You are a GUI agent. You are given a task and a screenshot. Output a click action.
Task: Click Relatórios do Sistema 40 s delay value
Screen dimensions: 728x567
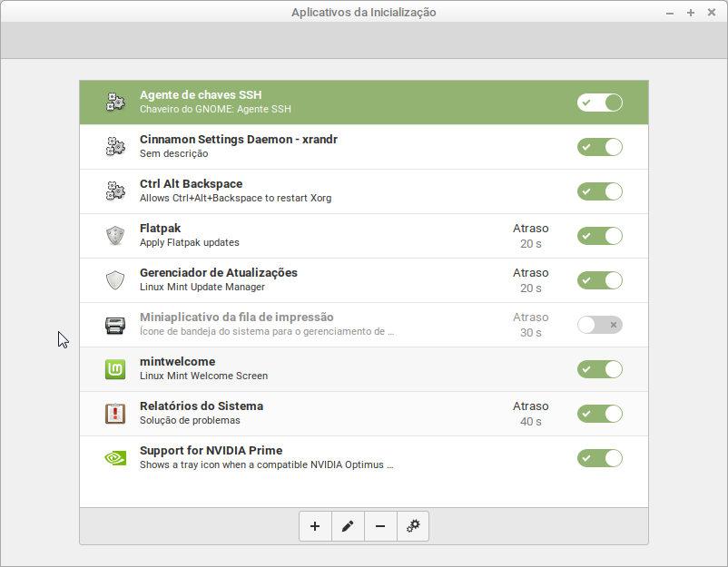tap(531, 422)
